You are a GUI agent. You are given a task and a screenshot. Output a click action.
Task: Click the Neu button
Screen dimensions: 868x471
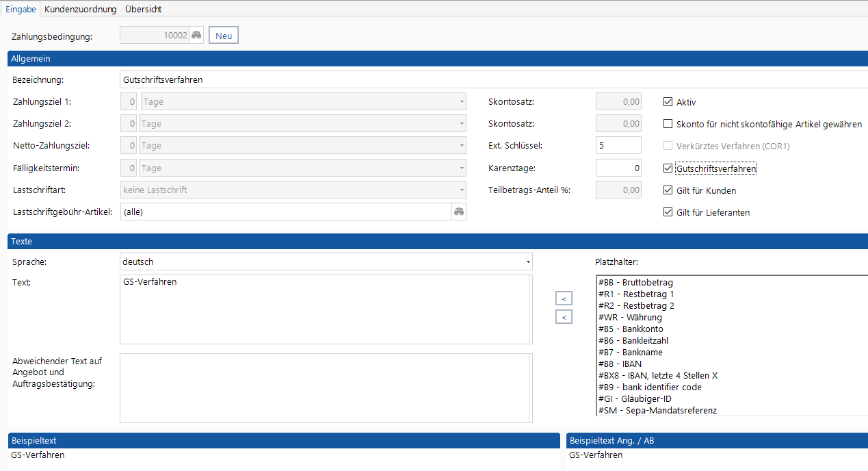224,36
